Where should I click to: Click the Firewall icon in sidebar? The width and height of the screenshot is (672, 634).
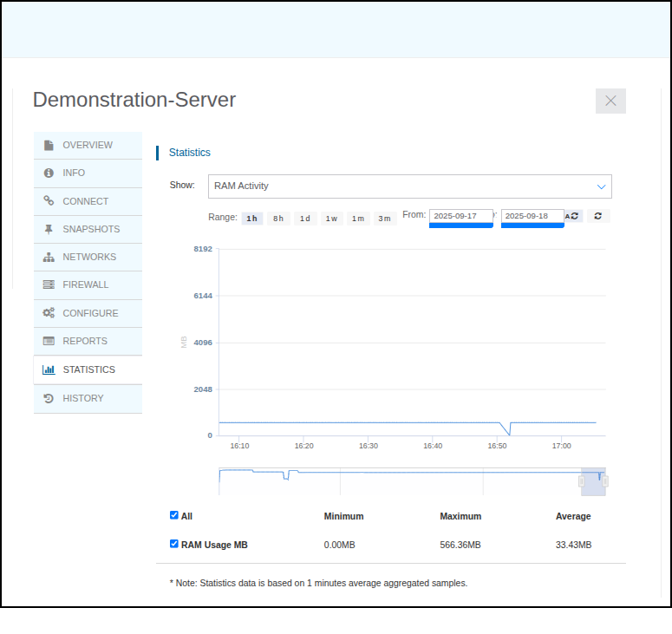click(49, 284)
